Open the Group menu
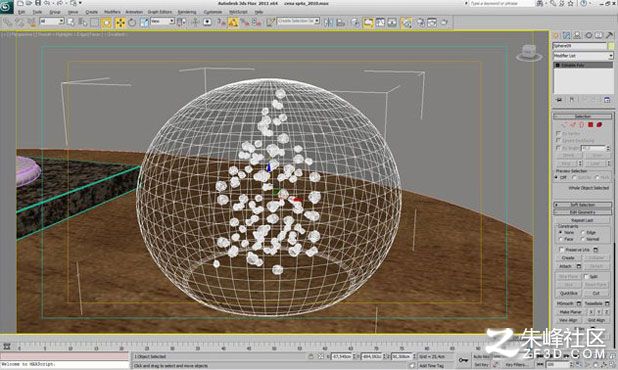This screenshot has height=370, width=618. pos(55,12)
